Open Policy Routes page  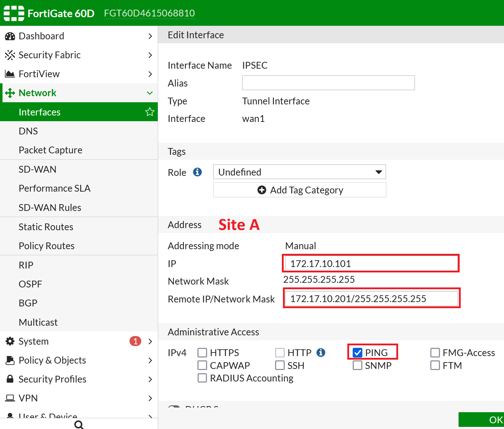79,246
